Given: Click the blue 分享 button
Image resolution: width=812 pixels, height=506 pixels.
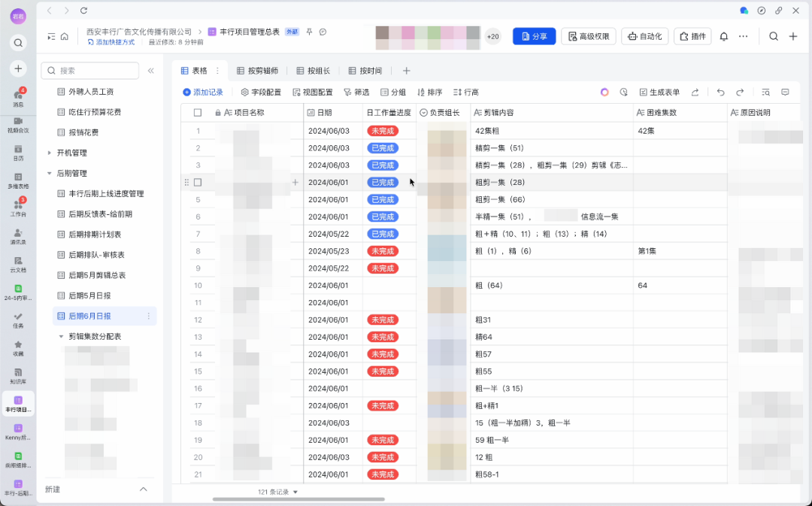Looking at the screenshot, I should pyautogui.click(x=534, y=36).
